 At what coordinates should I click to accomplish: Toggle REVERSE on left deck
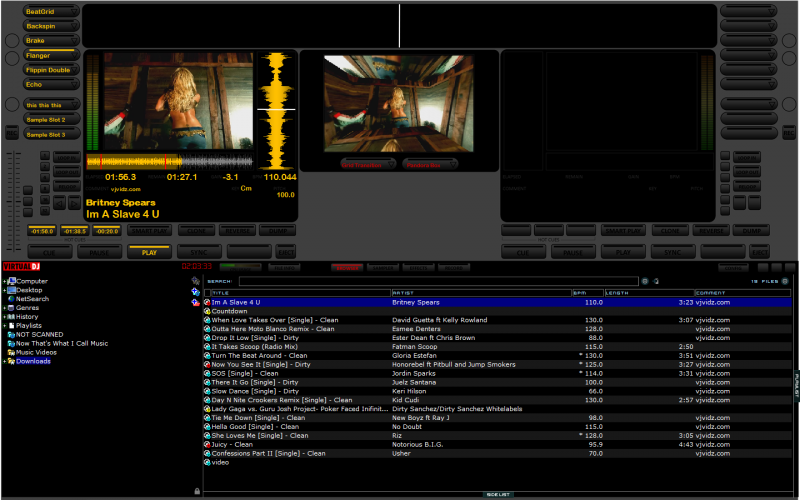point(237,231)
